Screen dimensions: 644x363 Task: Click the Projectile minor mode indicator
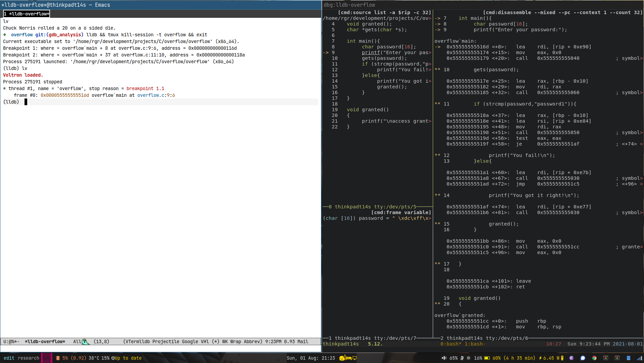click(166, 341)
